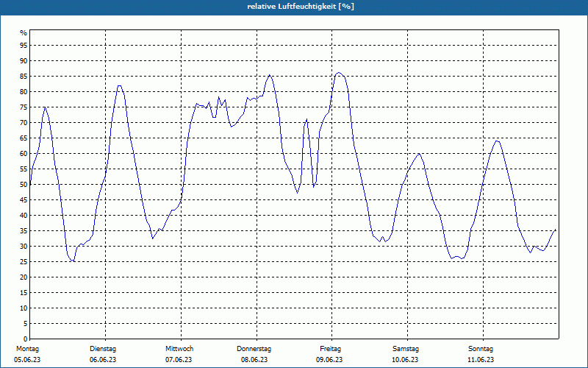Click the humidity peak near 86% on Freitag
The height and width of the screenshot is (368, 588).
click(x=339, y=72)
